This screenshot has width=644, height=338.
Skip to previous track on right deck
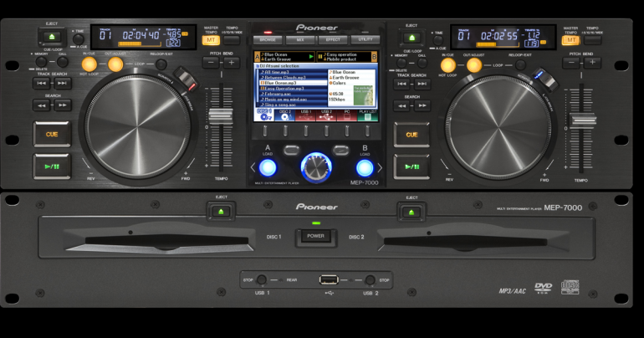pos(401,84)
